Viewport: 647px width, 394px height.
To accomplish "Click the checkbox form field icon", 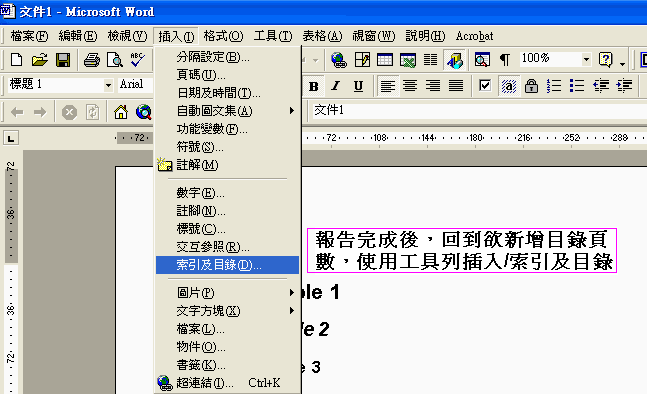I will (485, 86).
